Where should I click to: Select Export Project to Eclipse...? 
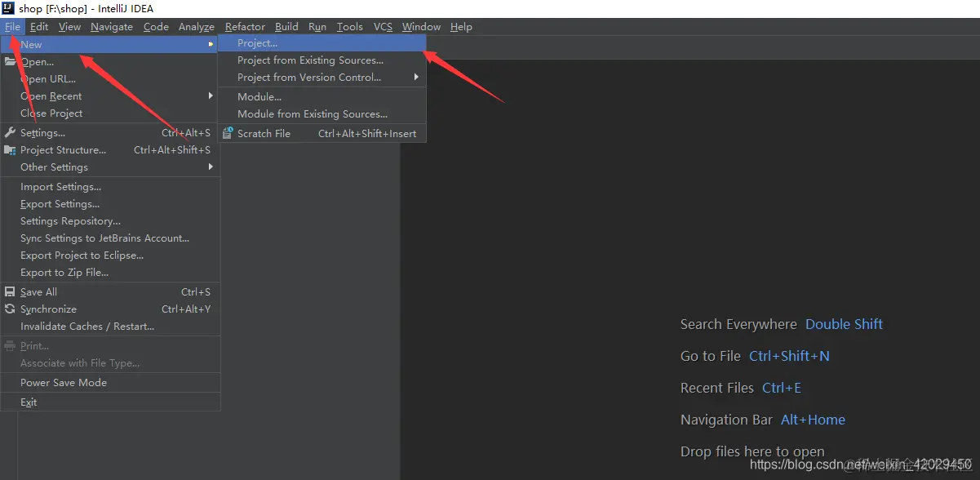(110, 256)
